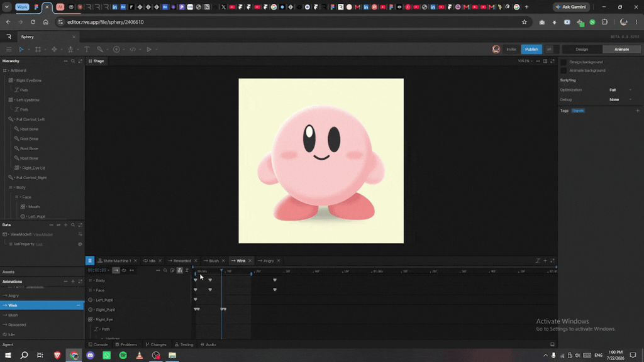
Task: Select the arrow Select tool
Action: (x=21, y=49)
